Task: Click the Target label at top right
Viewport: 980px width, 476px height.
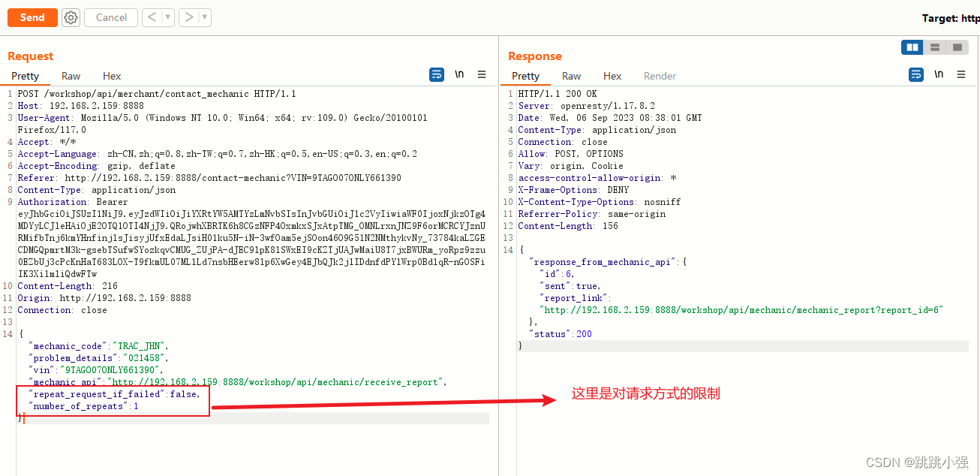Action: point(951,18)
